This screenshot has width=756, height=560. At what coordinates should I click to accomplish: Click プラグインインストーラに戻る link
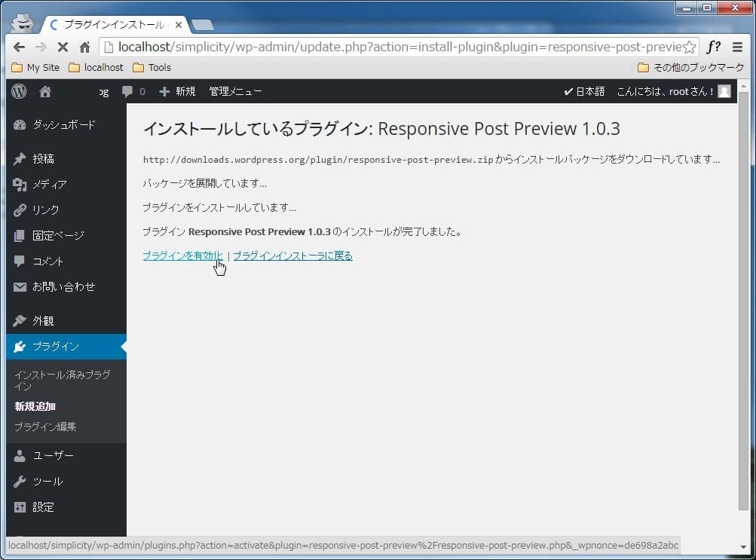[x=292, y=256]
